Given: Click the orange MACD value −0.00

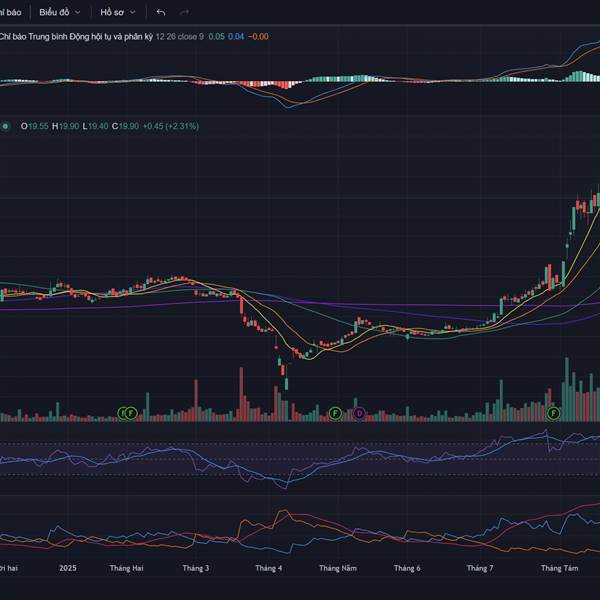Looking at the screenshot, I should click(x=258, y=37).
